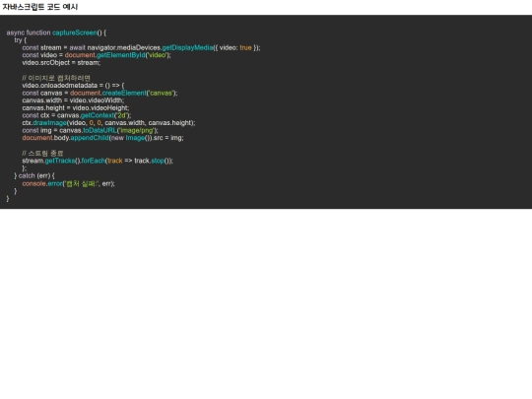Click the console.error line
The image size is (532, 399).
point(69,183)
